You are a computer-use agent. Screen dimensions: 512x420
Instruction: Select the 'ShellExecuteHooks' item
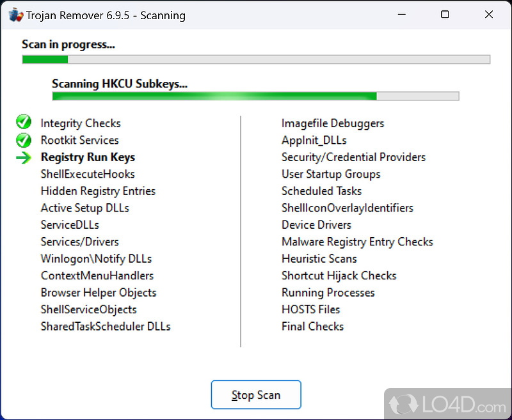coord(88,174)
